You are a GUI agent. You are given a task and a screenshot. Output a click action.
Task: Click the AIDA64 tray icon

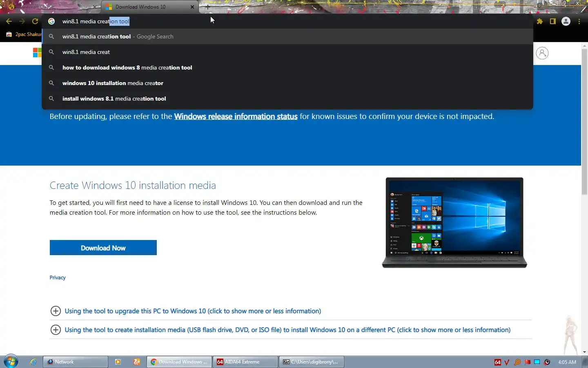point(497,362)
